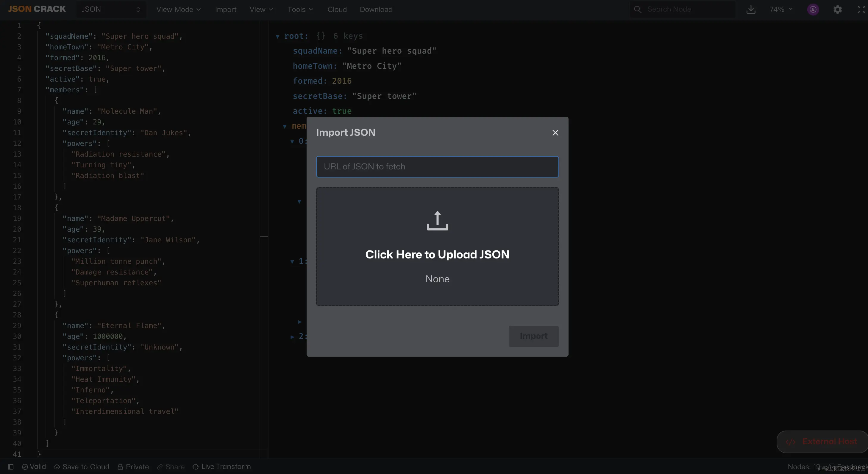Image resolution: width=868 pixels, height=474 pixels.
Task: Collapse the root node triangle
Action: click(277, 36)
